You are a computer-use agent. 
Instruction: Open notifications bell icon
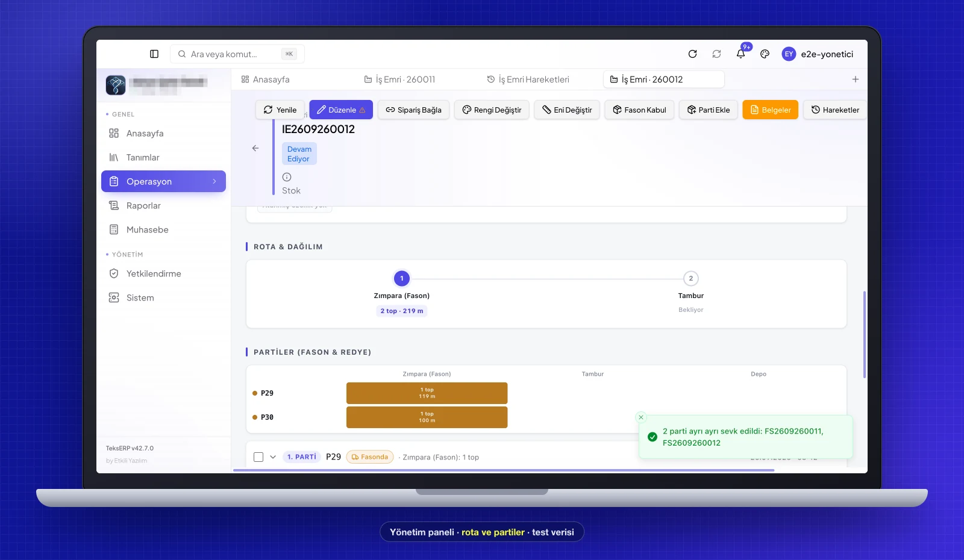(x=740, y=54)
